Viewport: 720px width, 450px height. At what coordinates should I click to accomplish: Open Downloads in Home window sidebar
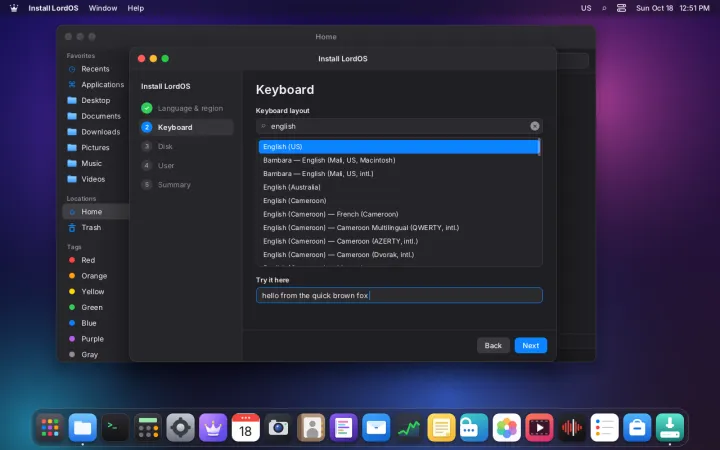[95, 132]
